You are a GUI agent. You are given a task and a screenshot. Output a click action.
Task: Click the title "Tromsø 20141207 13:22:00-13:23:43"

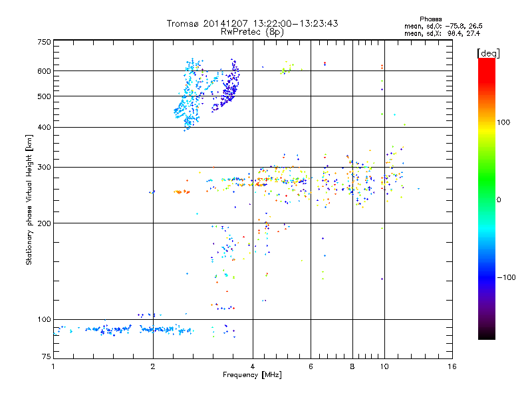pyautogui.click(x=252, y=23)
